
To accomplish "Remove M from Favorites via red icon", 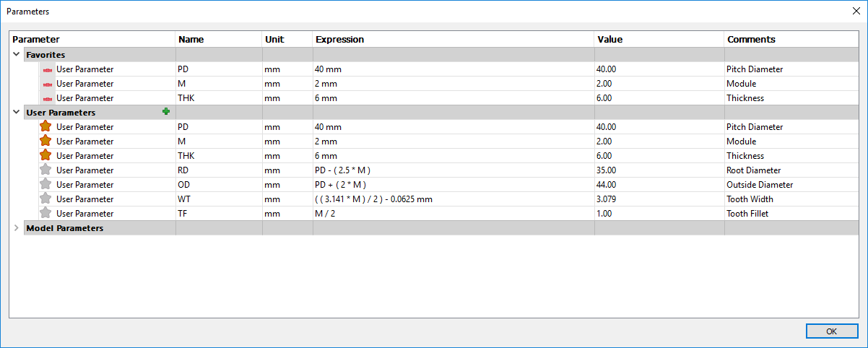I will [48, 84].
